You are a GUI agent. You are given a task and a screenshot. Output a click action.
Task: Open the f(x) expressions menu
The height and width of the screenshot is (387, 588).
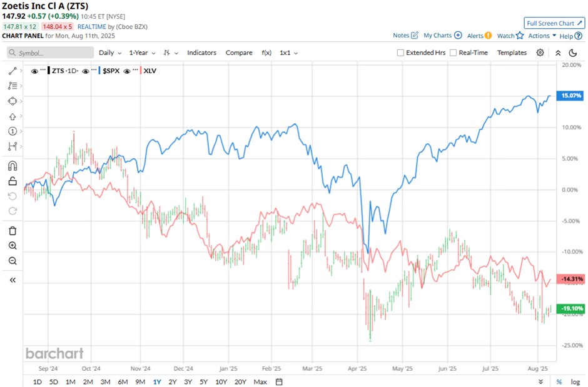266,53
